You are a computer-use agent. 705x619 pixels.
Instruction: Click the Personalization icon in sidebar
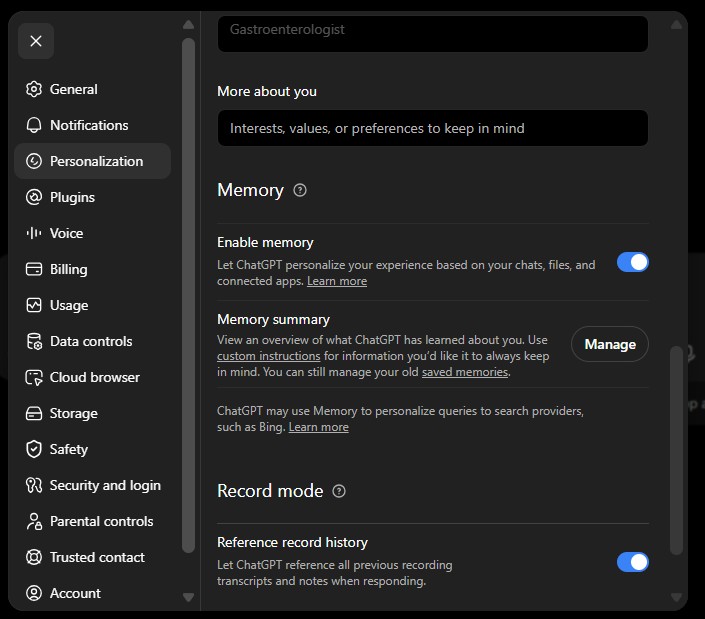tap(34, 161)
